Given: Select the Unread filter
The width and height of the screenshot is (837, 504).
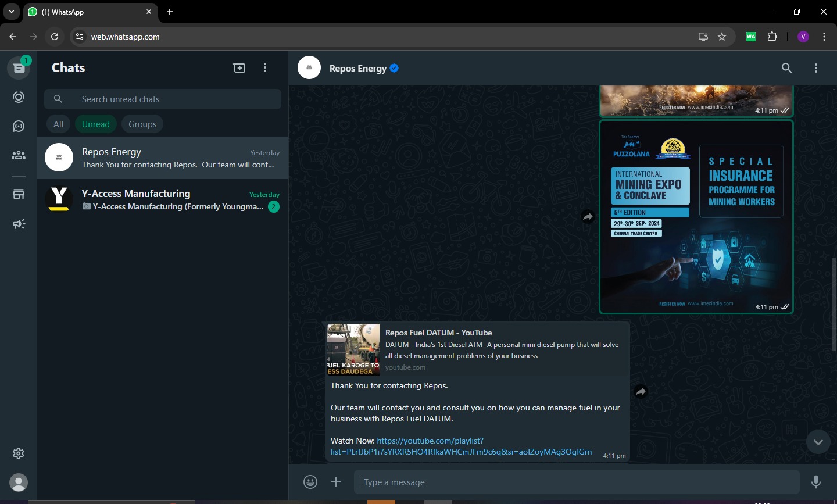Looking at the screenshot, I should pyautogui.click(x=96, y=124).
